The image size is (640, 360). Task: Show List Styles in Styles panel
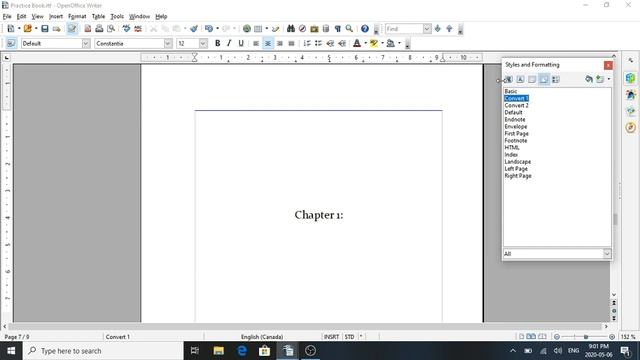[x=556, y=79]
